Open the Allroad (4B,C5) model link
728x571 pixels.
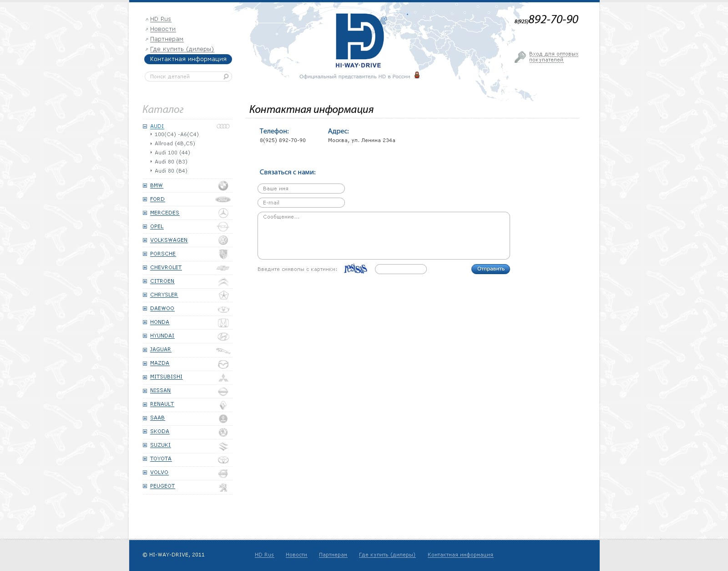tap(175, 143)
